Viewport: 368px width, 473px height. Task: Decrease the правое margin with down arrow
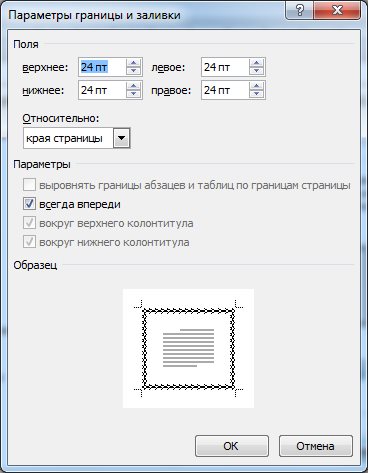pos(256,93)
